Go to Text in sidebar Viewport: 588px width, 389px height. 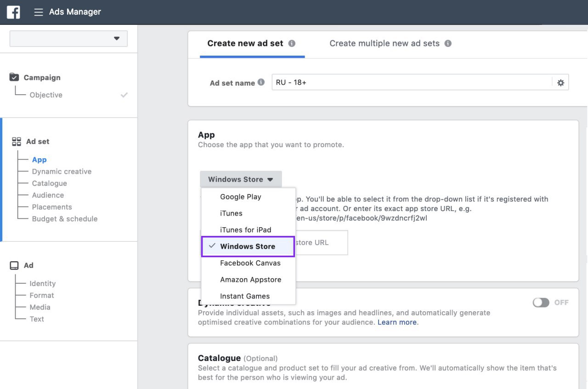pyautogui.click(x=37, y=319)
